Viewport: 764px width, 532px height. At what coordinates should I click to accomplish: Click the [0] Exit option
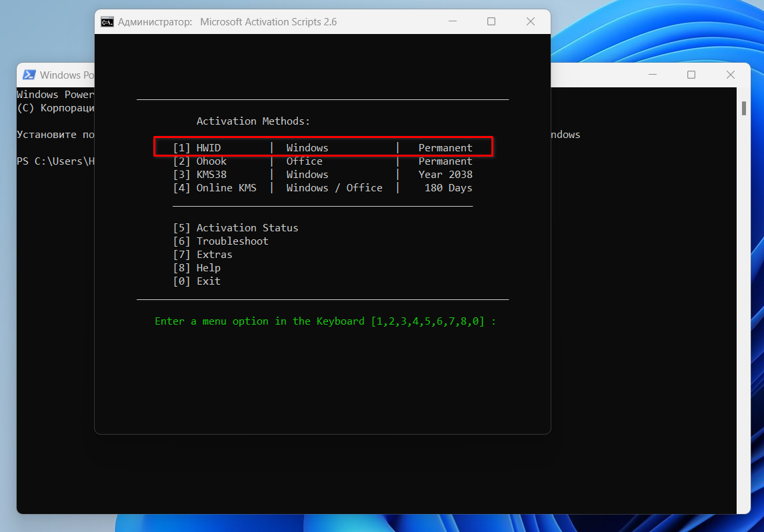(197, 281)
